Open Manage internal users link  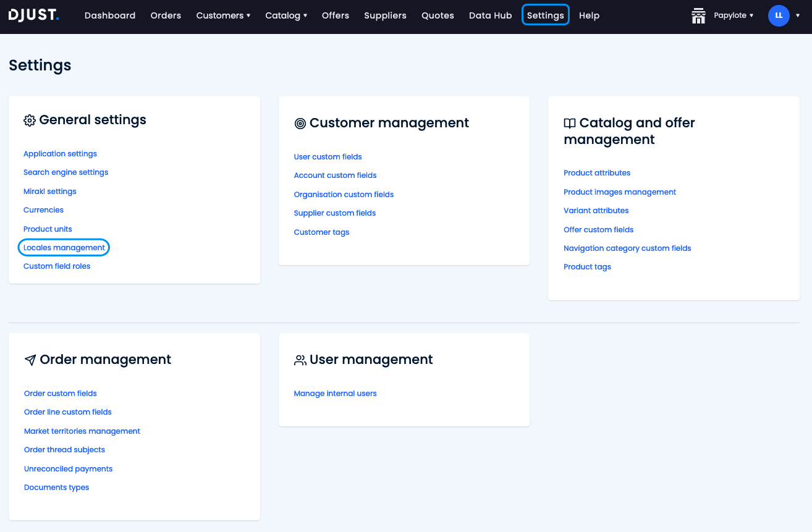point(335,394)
